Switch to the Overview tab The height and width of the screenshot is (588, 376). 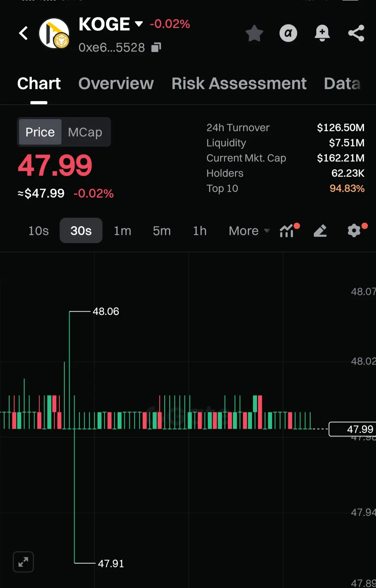click(x=116, y=84)
